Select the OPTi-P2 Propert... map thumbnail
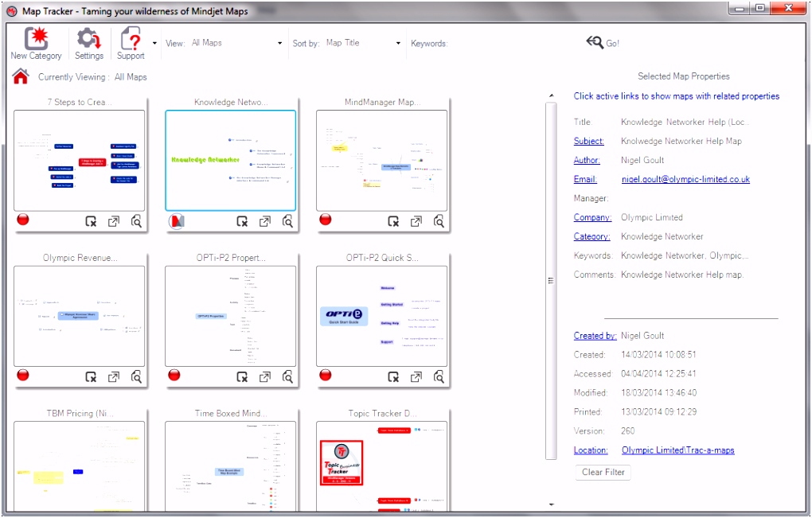This screenshot has width=812, height=518. (x=230, y=316)
